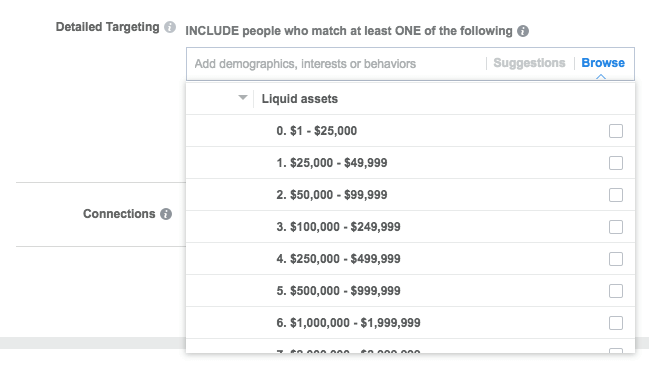649x365 pixels.
Task: Check the $50,000 - $99,999 checkbox
Action: pyautogui.click(x=616, y=195)
